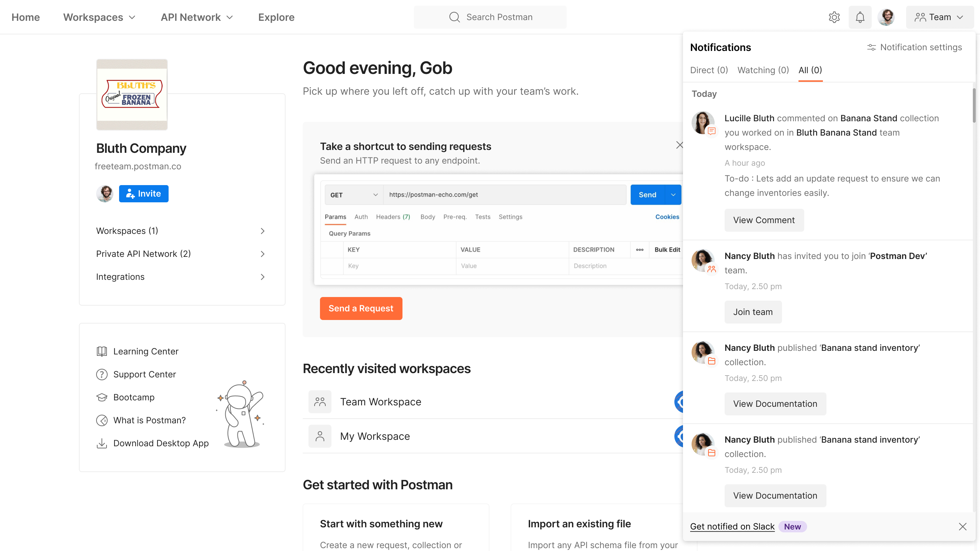The width and height of the screenshot is (980, 551).
Task: Switch to the Watching notifications tab
Action: (x=763, y=70)
